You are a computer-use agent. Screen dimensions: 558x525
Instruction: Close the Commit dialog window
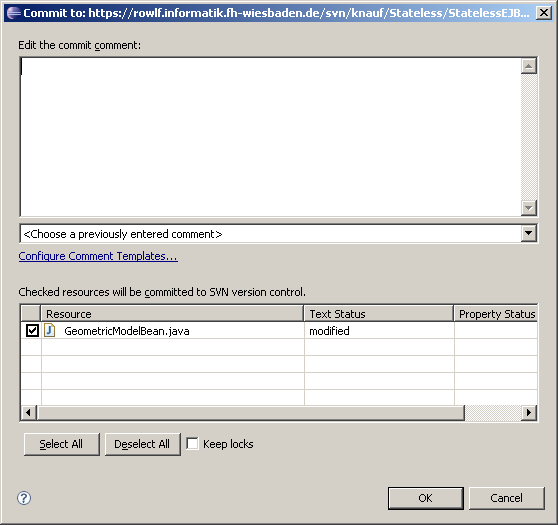pyautogui.click(x=544, y=13)
